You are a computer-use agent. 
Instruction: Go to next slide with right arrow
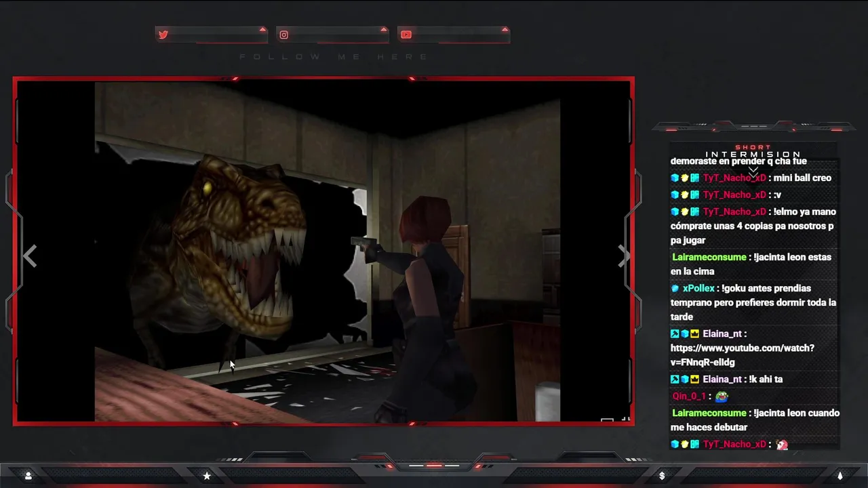(x=623, y=256)
